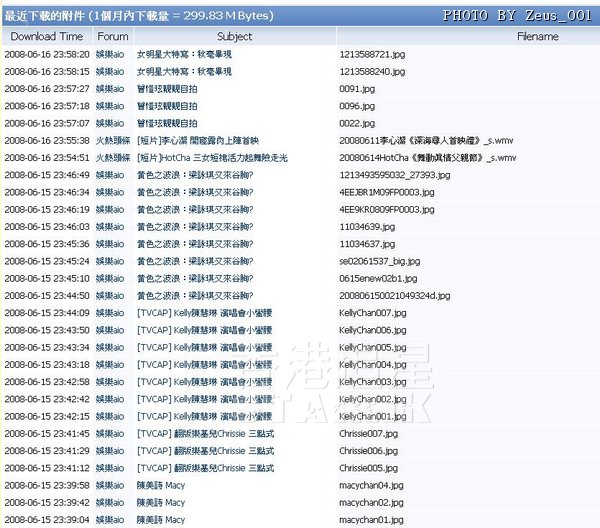Image resolution: width=600 pixels, height=528 pixels.
Task: Open the file macychan04.jpg
Action: click(x=371, y=485)
